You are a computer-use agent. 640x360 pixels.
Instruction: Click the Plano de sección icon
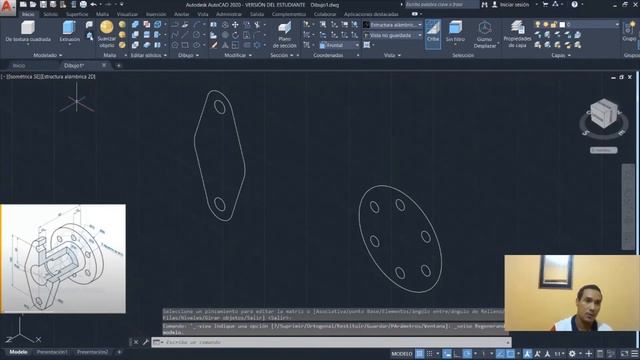click(x=284, y=28)
